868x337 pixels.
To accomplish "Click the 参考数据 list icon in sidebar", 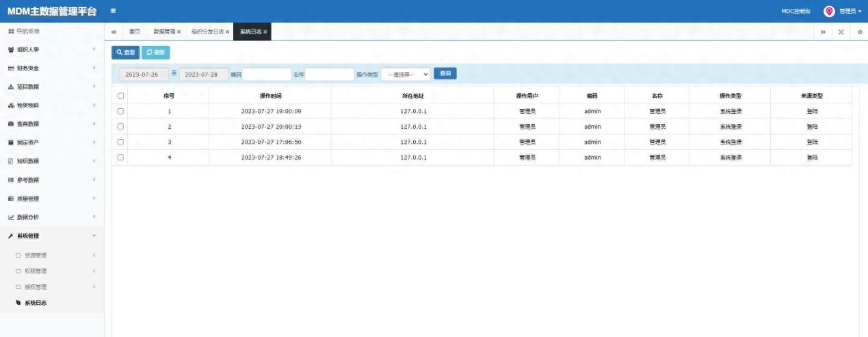I will (10, 179).
